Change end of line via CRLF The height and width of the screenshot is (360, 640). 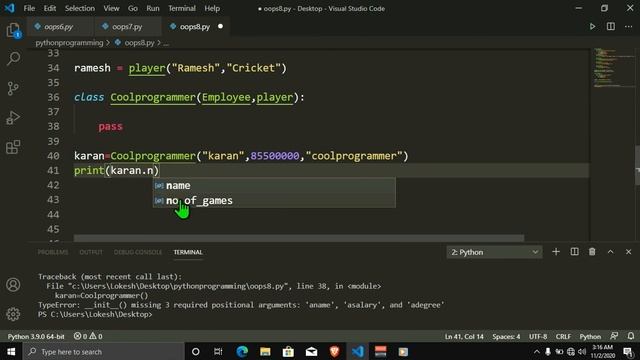point(563,336)
